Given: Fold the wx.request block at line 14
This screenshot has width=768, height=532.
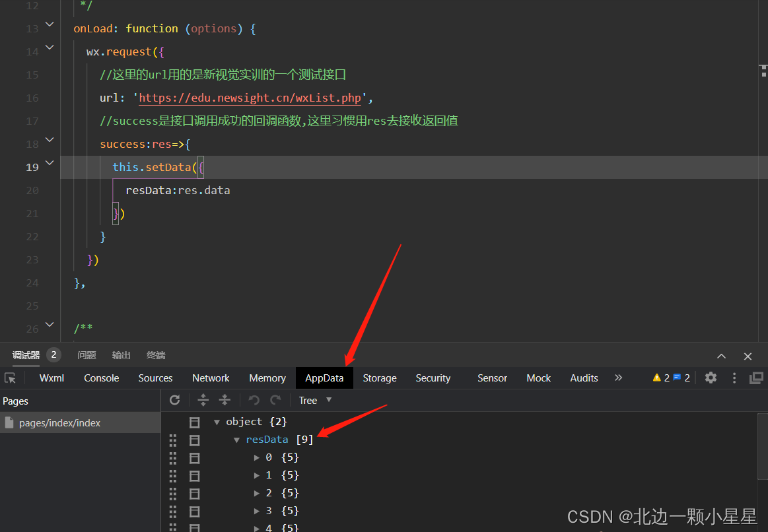Looking at the screenshot, I should coord(50,48).
